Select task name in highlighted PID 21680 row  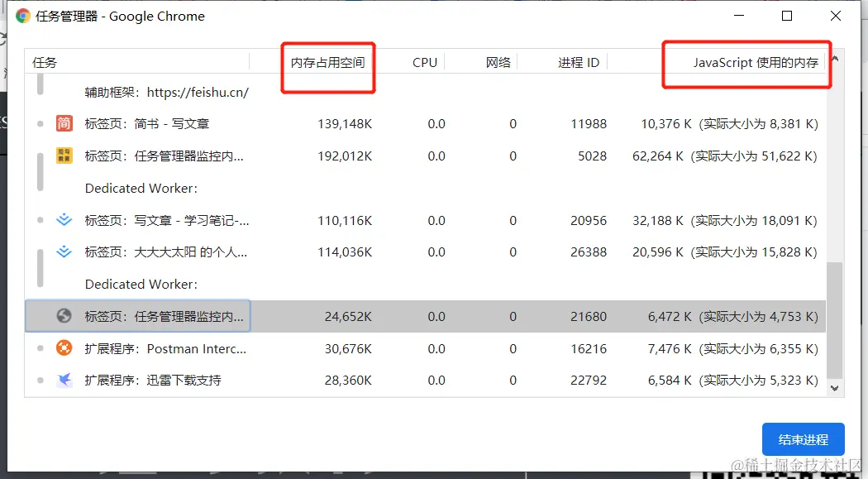click(x=164, y=316)
